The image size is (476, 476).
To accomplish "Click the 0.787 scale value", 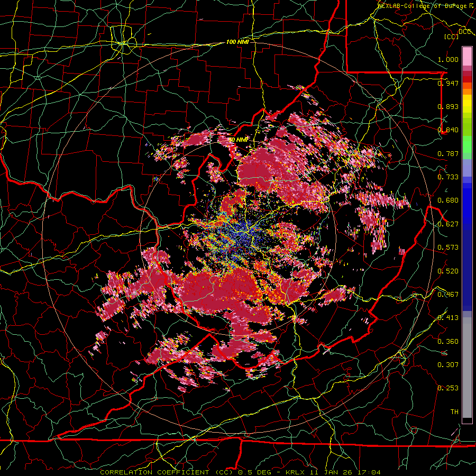I will [x=448, y=153].
